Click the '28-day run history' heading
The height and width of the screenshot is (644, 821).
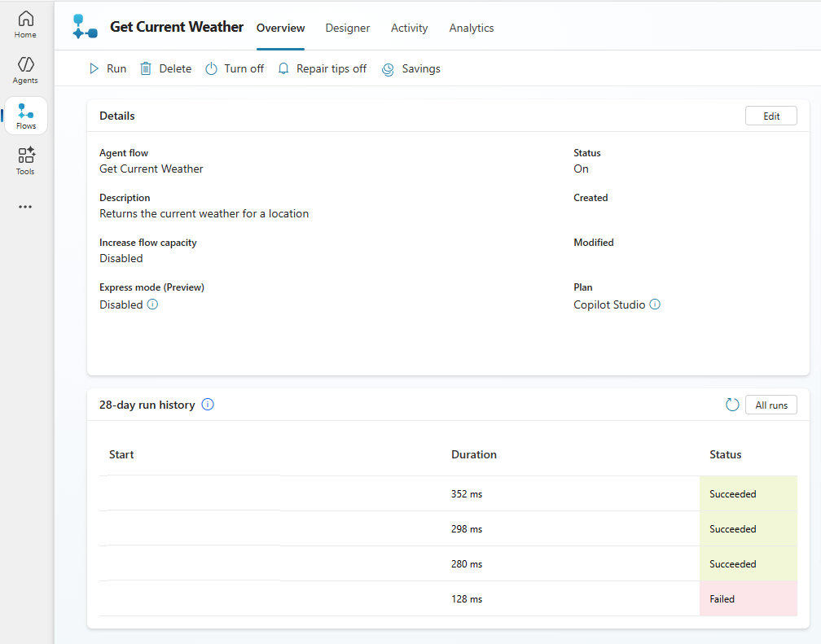[x=147, y=405]
